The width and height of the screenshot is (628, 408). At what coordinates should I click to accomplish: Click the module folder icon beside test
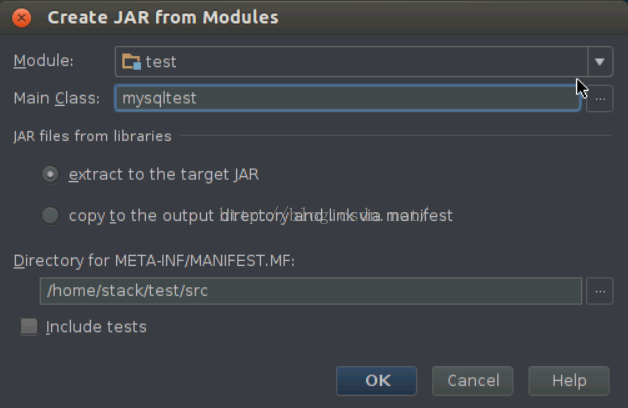(131, 62)
